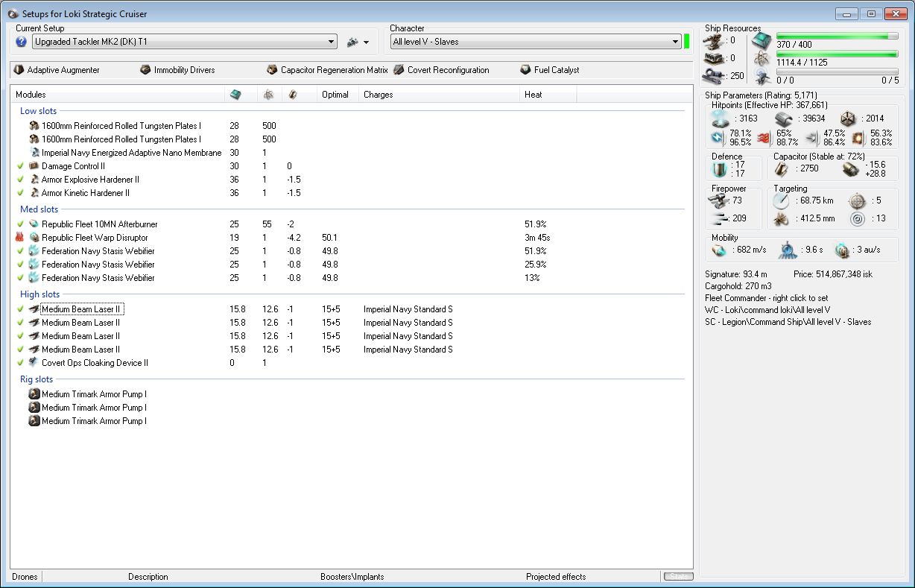Click the launcher hardpoints icon in Ship Resources
The image size is (915, 588).
715,58
